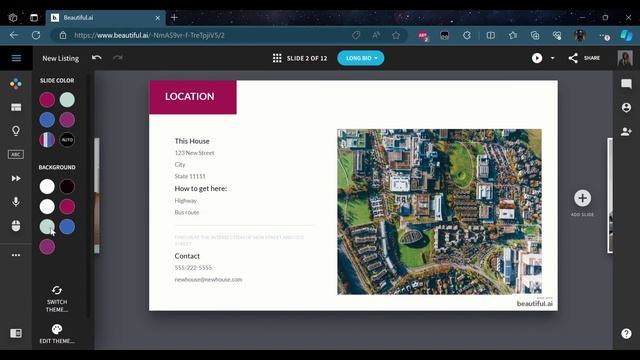Add a new slide with plus button
This screenshot has width=640, height=360.
click(582, 198)
